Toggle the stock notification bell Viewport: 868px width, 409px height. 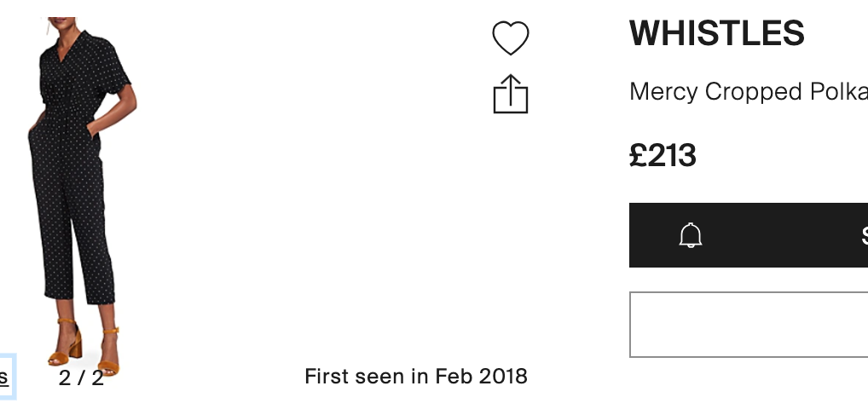coord(691,235)
